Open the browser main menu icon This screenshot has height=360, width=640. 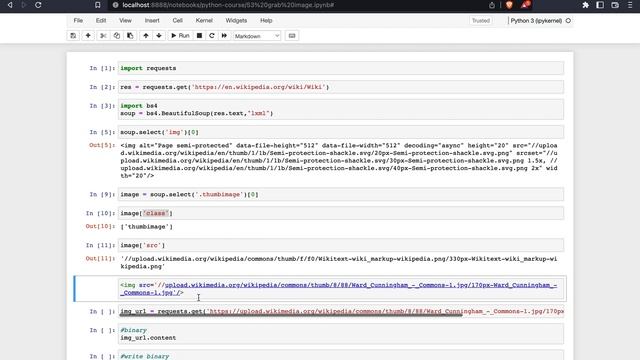[630, 5]
